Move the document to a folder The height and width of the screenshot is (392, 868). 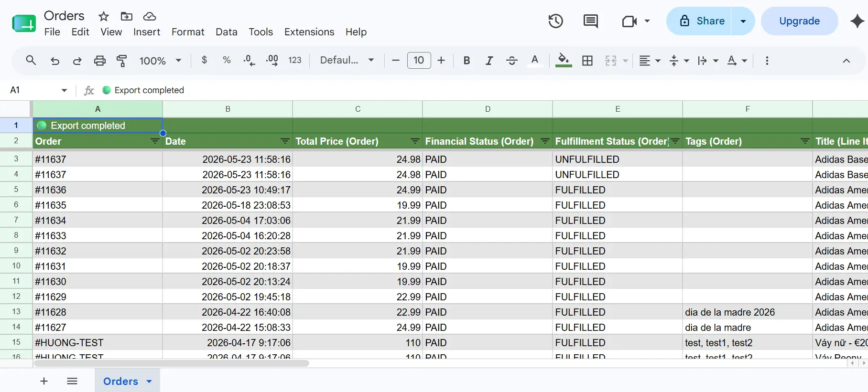pos(127,17)
